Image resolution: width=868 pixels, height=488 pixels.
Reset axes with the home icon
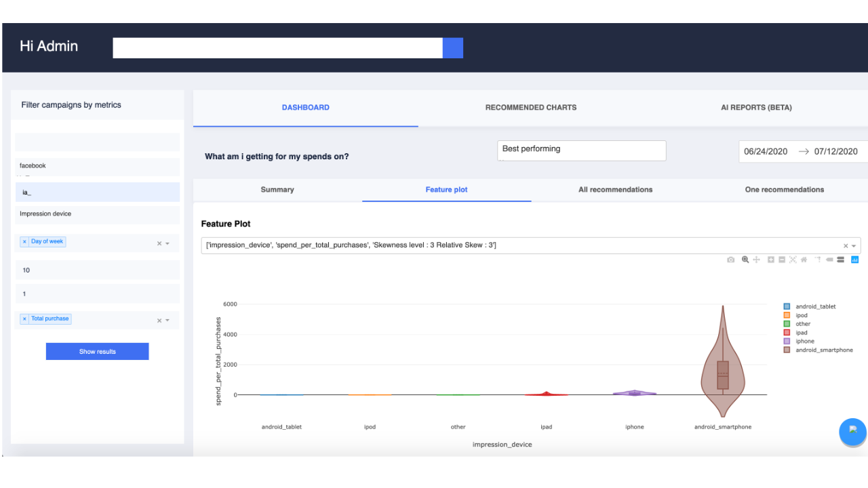click(x=804, y=260)
